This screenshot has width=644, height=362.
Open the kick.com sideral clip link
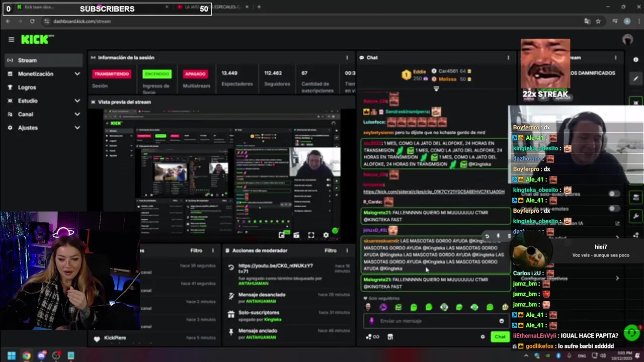pyautogui.click(x=434, y=192)
